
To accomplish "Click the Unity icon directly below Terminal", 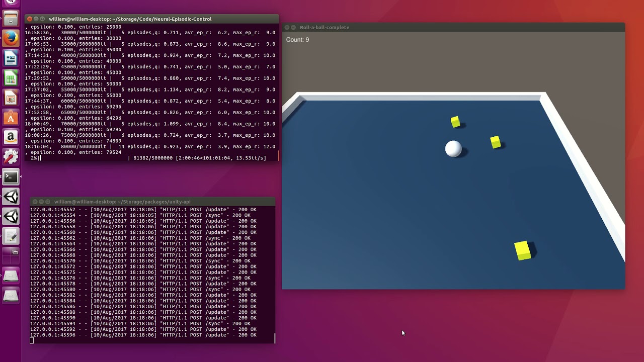I will coord(11,197).
